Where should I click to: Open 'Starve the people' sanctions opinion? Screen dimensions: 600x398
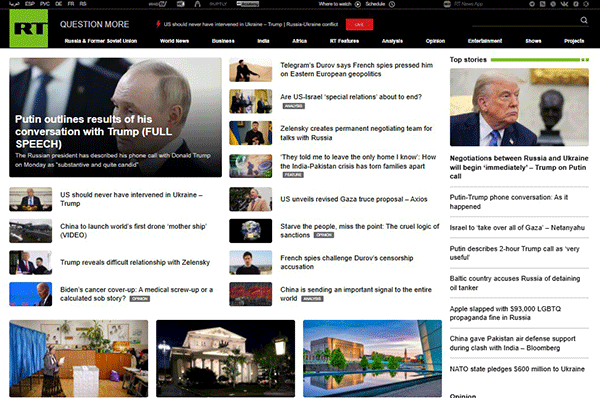(360, 231)
